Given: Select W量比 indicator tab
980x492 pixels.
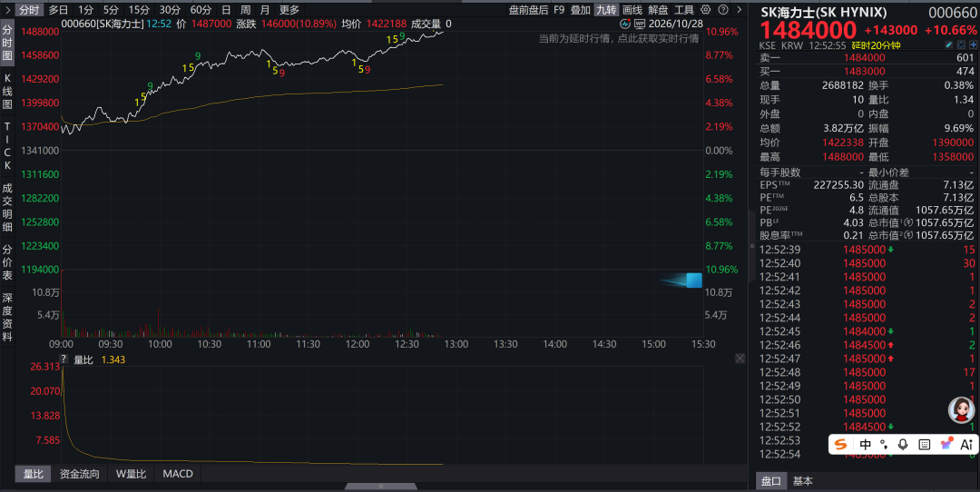Looking at the screenshot, I should pos(131,474).
